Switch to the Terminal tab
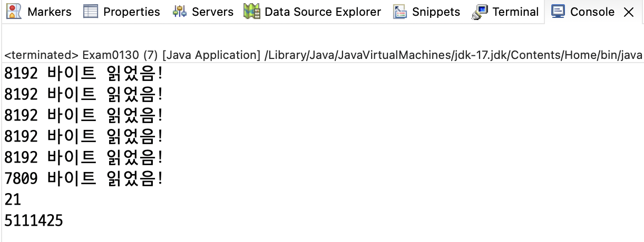Screen dimensions: 644x242 click(x=515, y=12)
